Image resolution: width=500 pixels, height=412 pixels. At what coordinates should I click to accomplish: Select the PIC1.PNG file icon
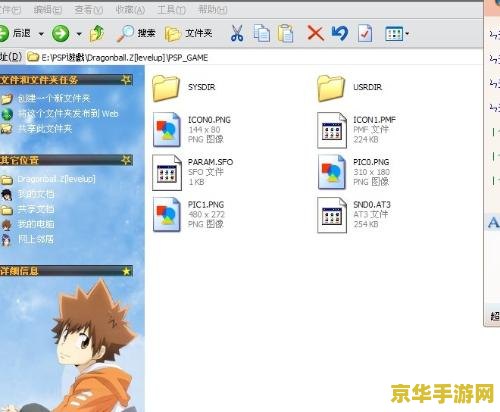167,214
